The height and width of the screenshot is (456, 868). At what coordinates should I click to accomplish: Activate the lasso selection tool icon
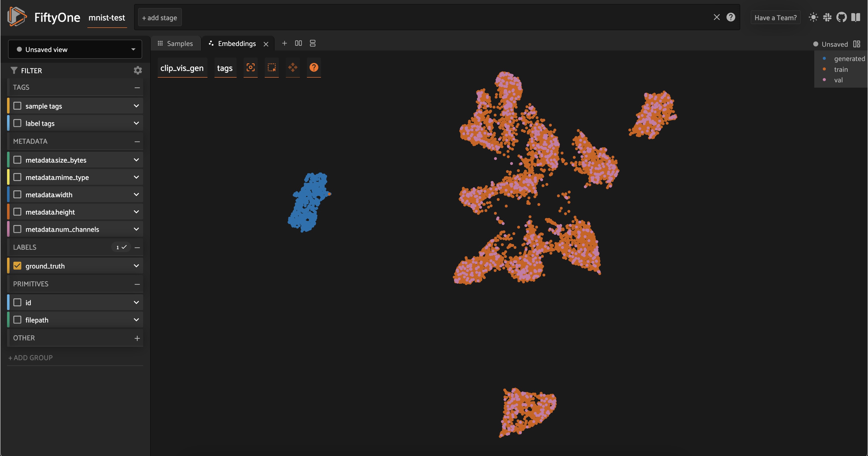(x=272, y=67)
